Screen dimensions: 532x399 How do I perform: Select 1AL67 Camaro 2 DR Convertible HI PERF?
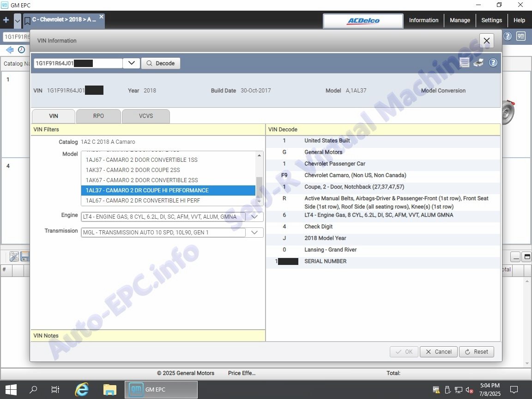[x=142, y=201]
